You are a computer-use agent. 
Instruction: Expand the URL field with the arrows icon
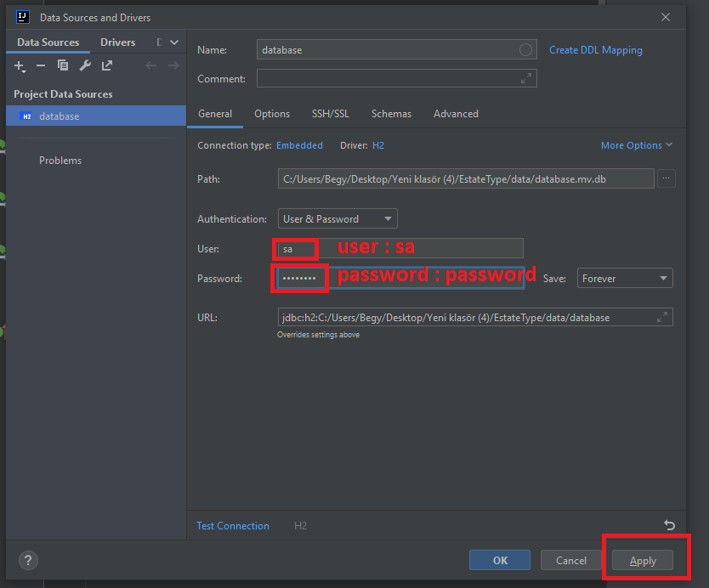point(662,317)
